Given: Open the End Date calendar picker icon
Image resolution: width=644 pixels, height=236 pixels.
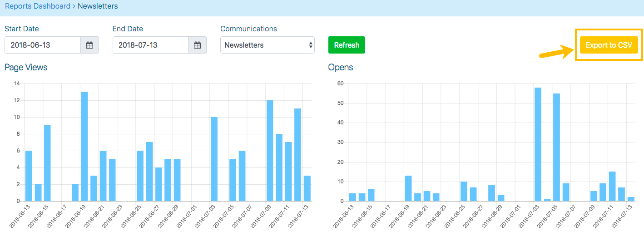Looking at the screenshot, I should coord(197,45).
